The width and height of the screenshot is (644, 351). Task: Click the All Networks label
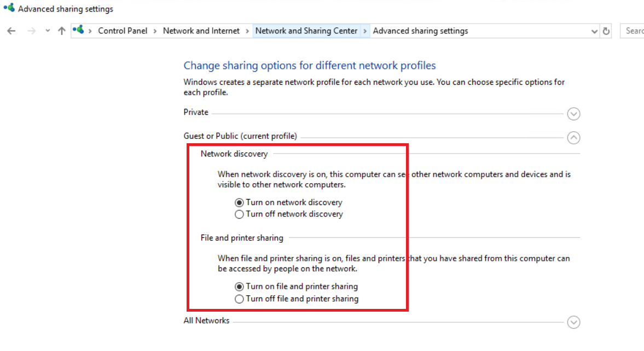pyautogui.click(x=206, y=320)
